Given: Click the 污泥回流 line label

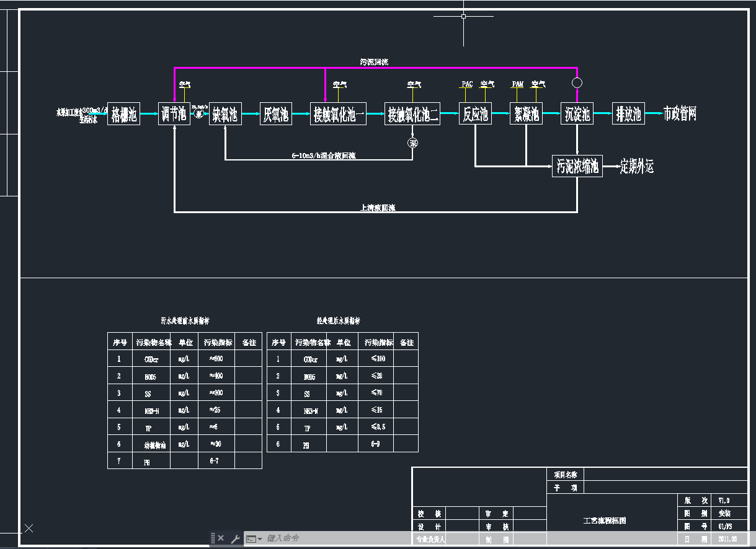Looking at the screenshot, I should (374, 62).
